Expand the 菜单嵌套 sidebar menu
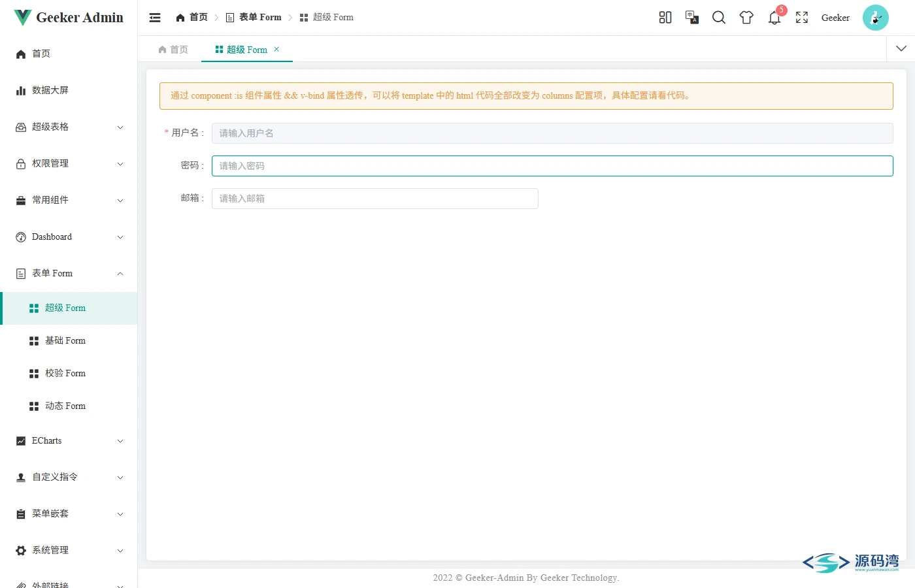The image size is (915, 588). coord(69,514)
